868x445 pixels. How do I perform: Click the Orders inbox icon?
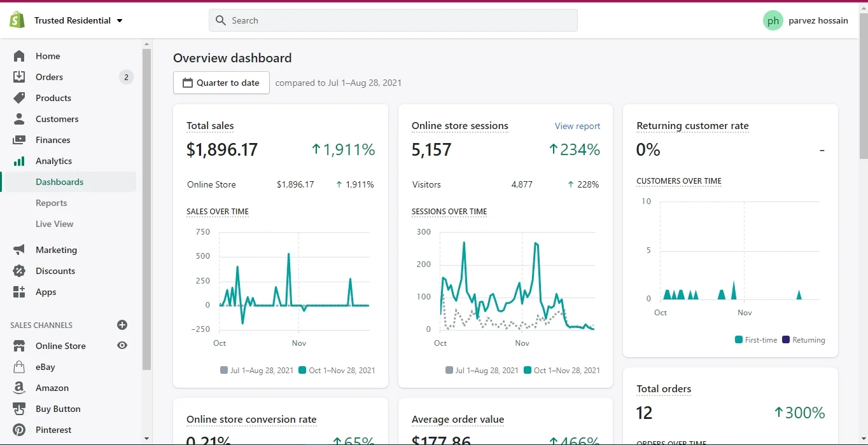tap(19, 77)
